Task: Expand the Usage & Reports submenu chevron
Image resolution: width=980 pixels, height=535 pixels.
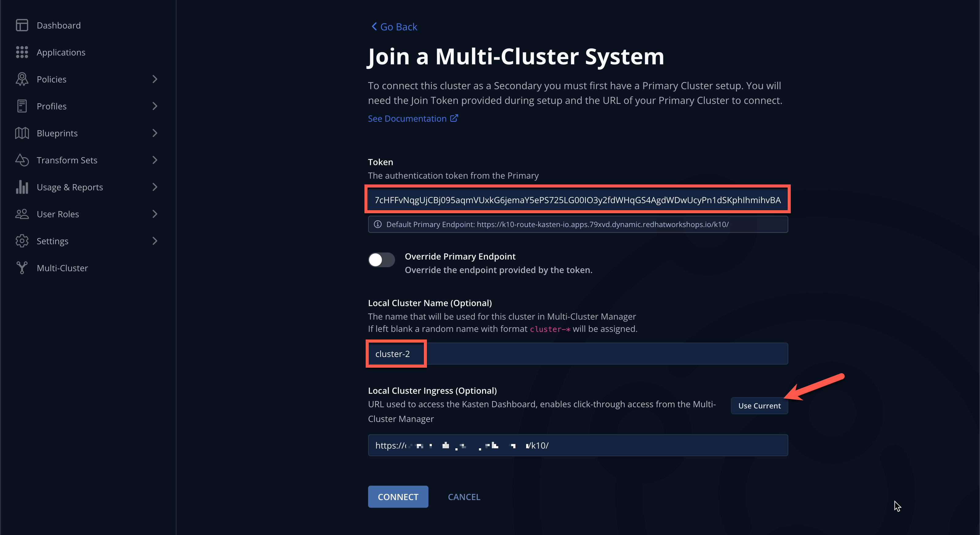Action: (154, 187)
